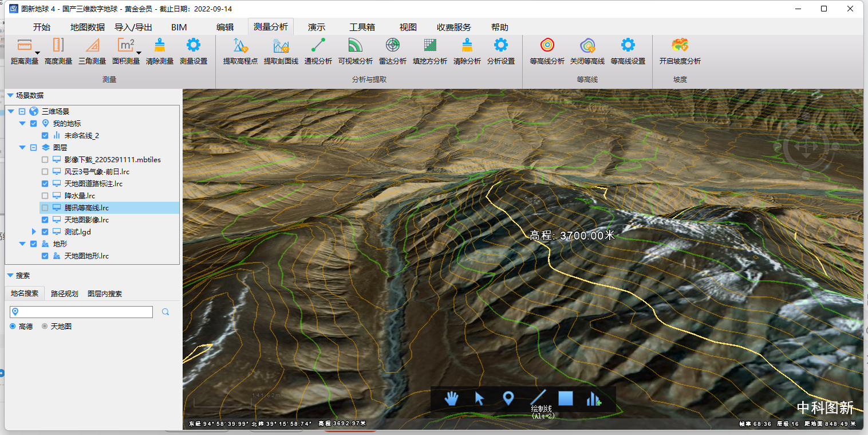This screenshot has height=435, width=868.
Task: Enable 开启坡度分析 slope analysis
Action: (680, 52)
